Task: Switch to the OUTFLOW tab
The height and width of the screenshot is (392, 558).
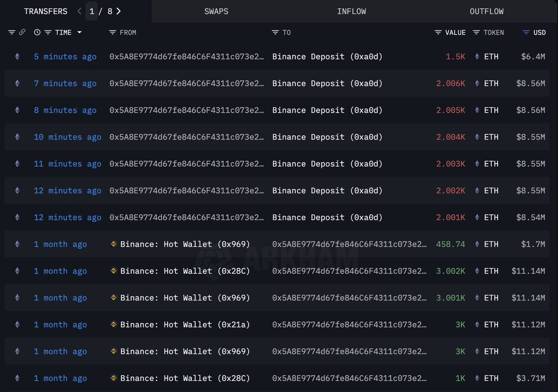Action: pyautogui.click(x=487, y=11)
